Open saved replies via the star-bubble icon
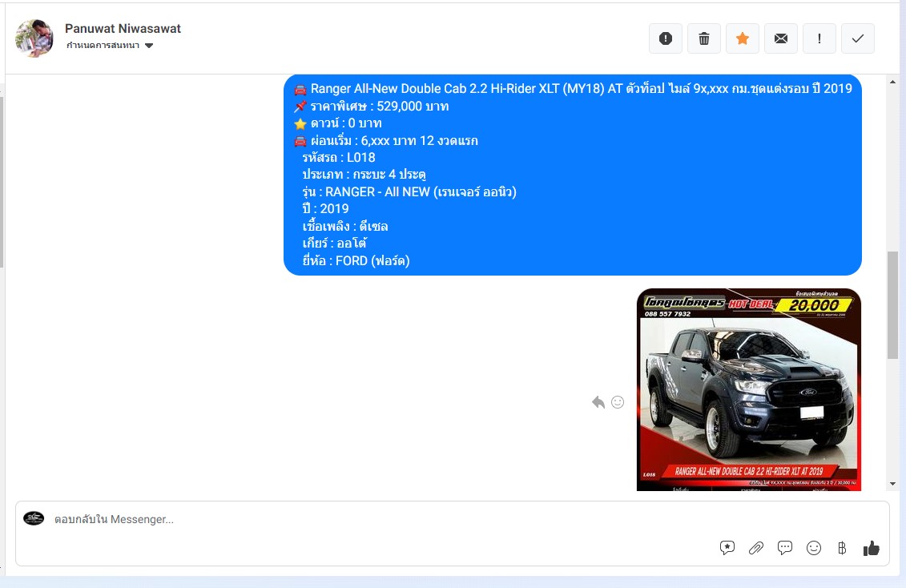This screenshot has height=588, width=906. [727, 548]
